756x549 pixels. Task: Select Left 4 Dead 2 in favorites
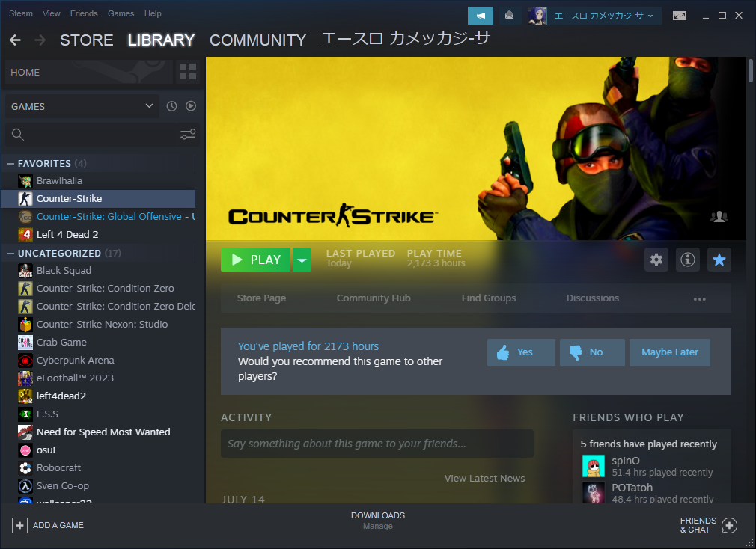coord(67,234)
